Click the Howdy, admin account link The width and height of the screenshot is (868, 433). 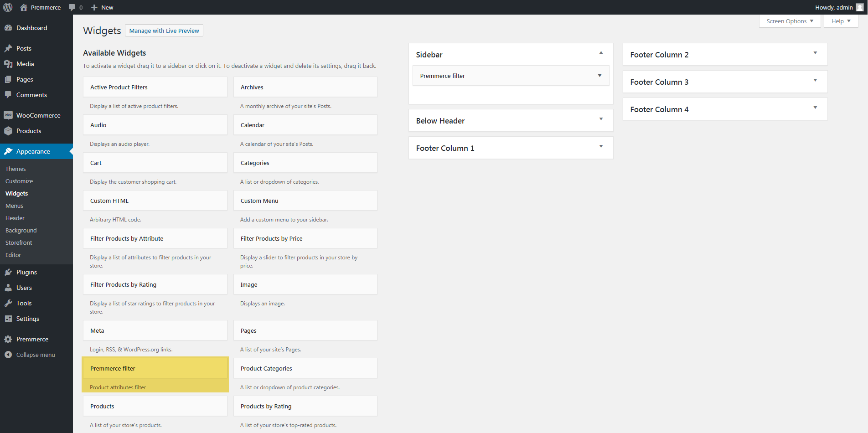834,7
